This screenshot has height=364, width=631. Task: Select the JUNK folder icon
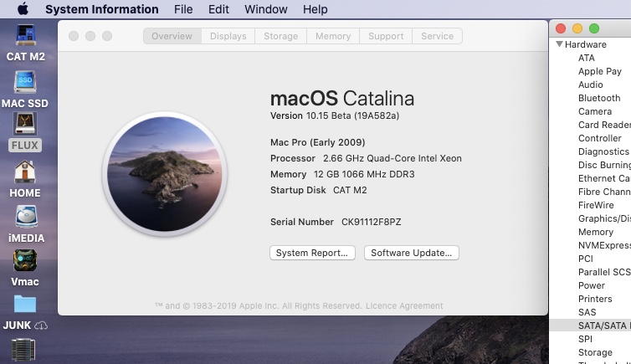(25, 304)
